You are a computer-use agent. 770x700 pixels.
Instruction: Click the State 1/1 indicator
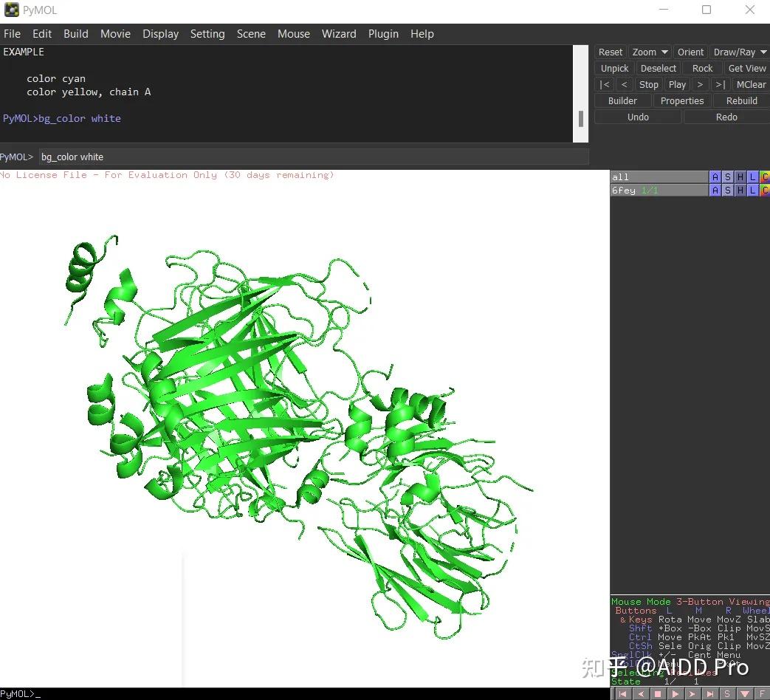coord(655,682)
